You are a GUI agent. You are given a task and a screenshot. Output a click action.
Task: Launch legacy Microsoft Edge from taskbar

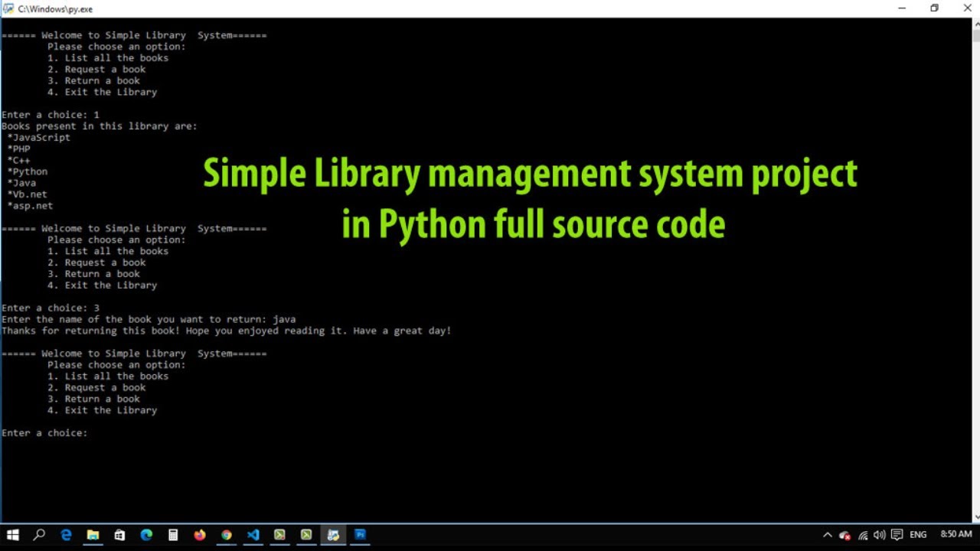tap(66, 535)
